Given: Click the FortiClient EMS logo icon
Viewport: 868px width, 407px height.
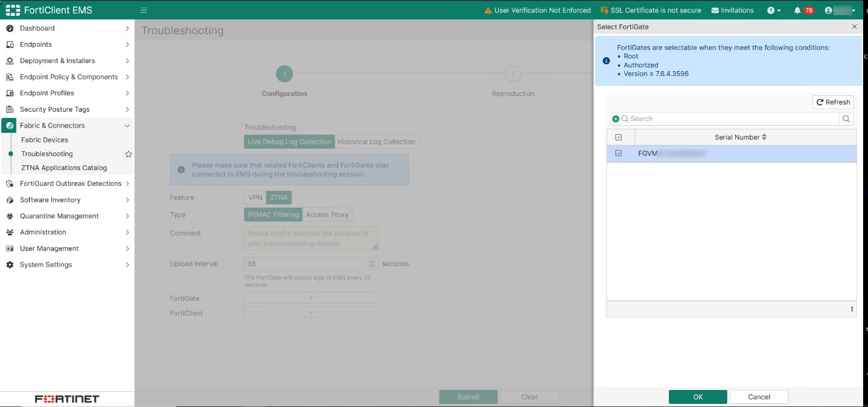Looking at the screenshot, I should click(13, 10).
